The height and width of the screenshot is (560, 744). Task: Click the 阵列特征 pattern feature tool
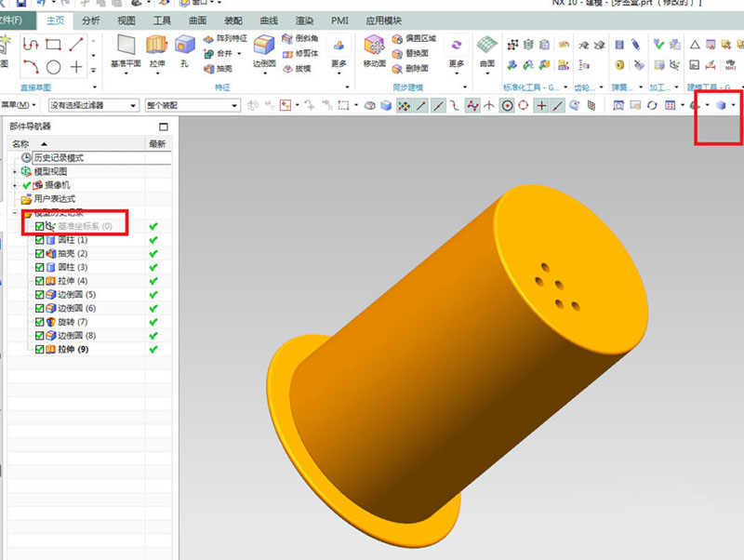pos(225,38)
